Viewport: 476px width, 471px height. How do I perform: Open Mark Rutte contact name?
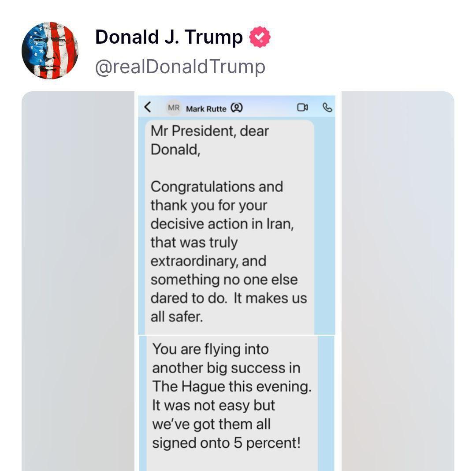[x=206, y=108]
